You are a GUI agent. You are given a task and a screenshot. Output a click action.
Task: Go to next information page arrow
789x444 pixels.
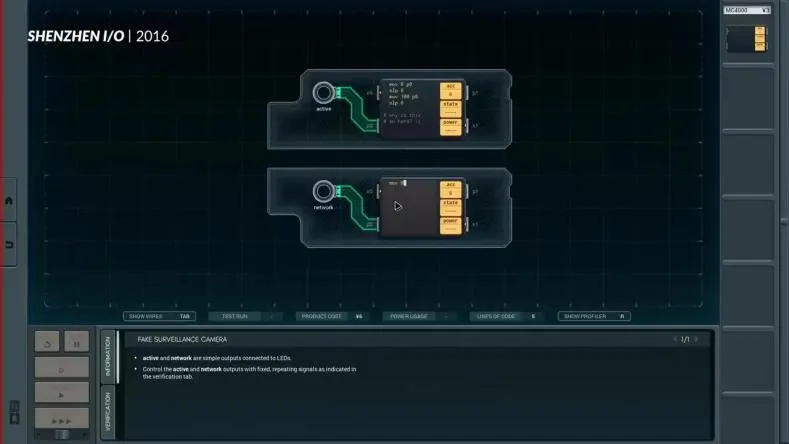pyautogui.click(x=696, y=339)
